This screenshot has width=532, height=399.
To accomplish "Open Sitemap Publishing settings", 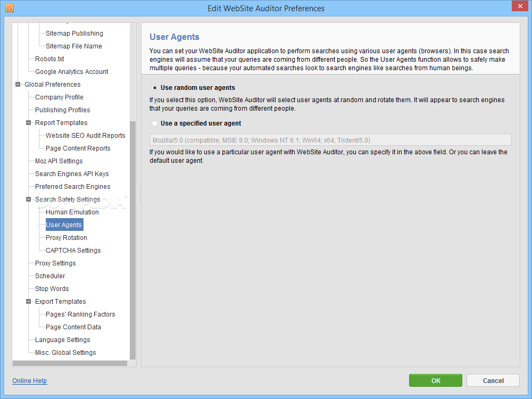I will pos(74,33).
